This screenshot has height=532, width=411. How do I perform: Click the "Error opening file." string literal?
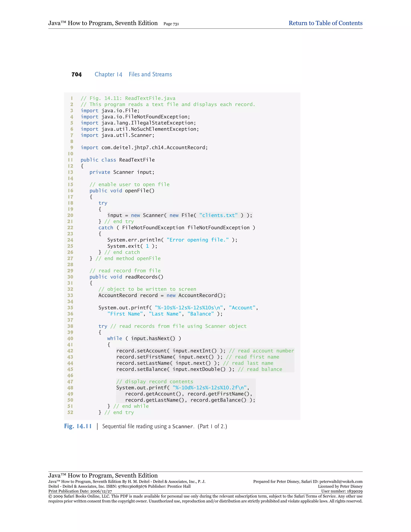[x=197, y=240]
